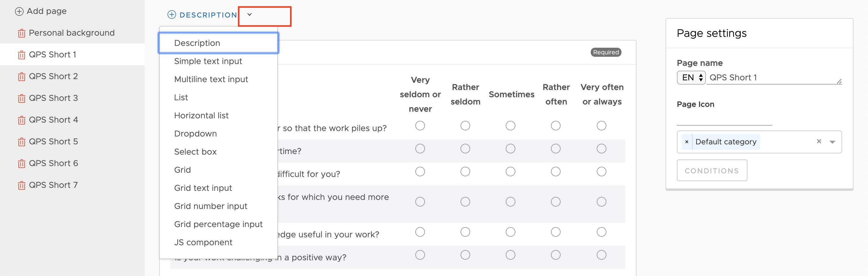Image resolution: width=868 pixels, height=276 pixels.
Task: Open the EN language selector
Action: pos(691,78)
